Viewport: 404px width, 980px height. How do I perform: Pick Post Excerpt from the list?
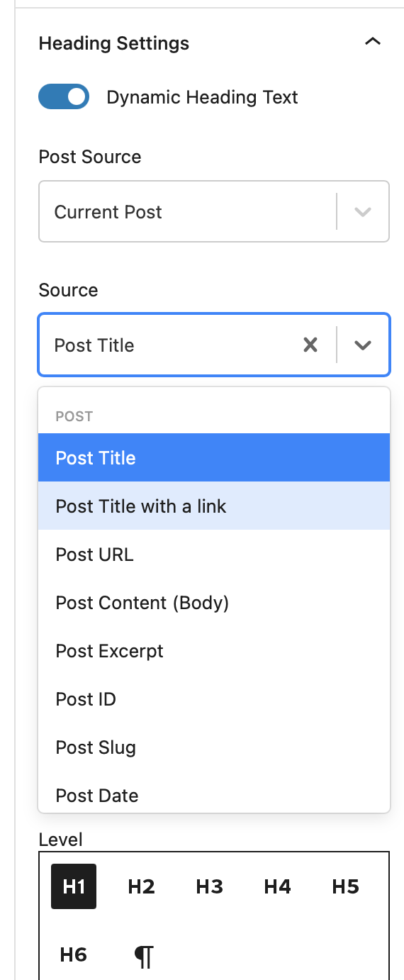[x=214, y=650]
